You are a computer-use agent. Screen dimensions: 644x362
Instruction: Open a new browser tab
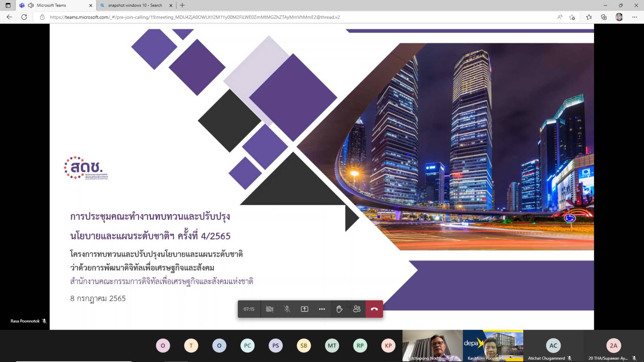point(182,5)
